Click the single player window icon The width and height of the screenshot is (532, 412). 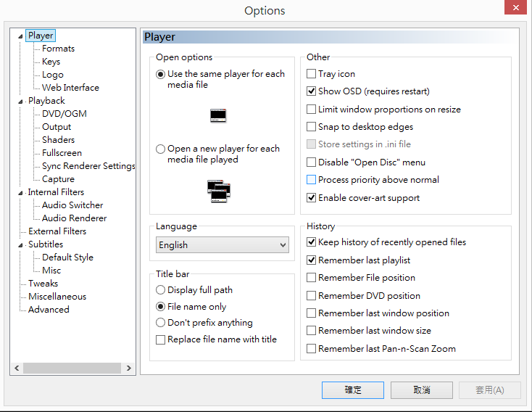coord(218,115)
